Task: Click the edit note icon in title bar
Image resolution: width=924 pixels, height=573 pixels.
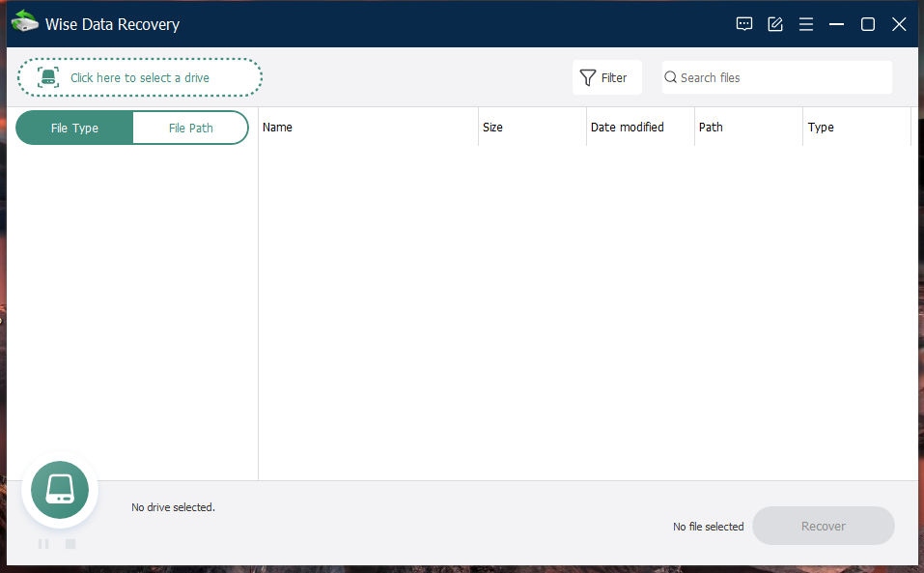Action: pos(775,24)
